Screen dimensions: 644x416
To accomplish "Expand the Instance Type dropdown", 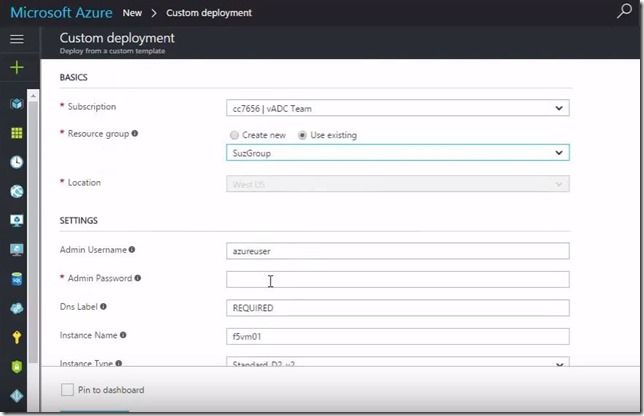I will pos(398,364).
